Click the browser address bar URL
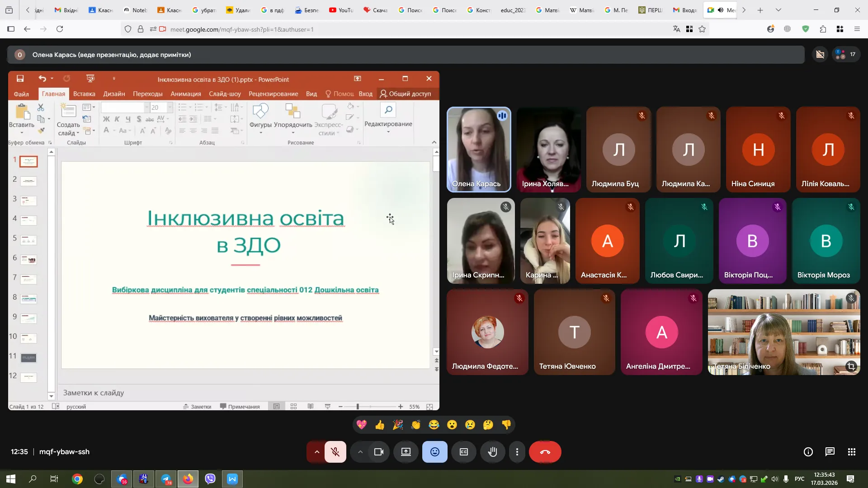Viewport: 868px width, 488px height. 242,29
